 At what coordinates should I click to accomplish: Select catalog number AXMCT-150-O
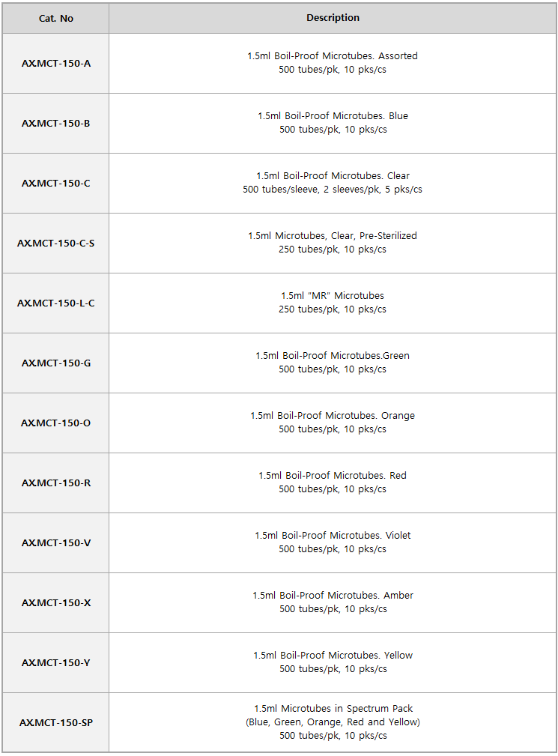pyautogui.click(x=56, y=423)
